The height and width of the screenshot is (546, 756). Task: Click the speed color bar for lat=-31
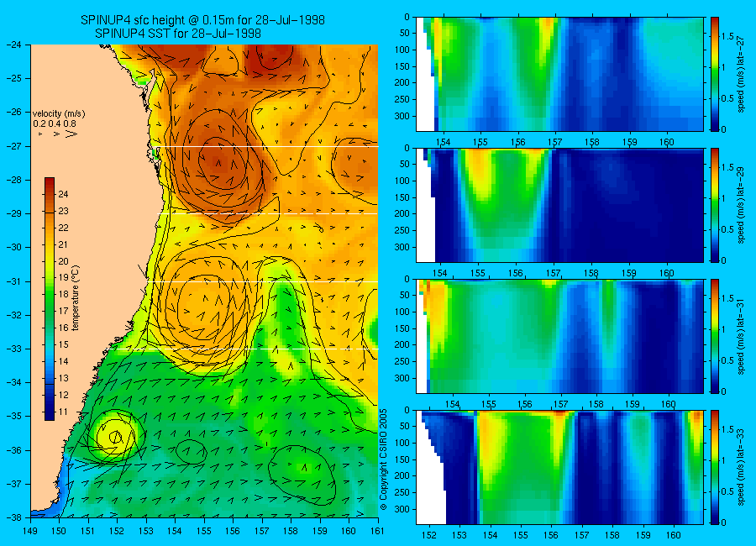(714, 336)
